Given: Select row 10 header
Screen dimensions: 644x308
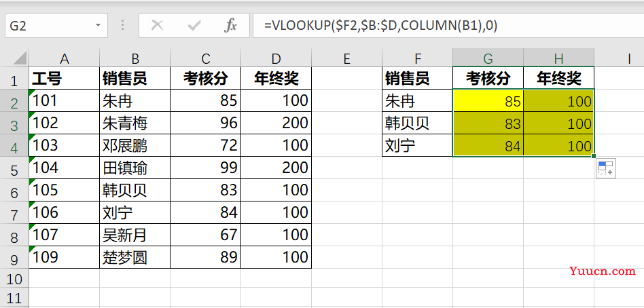Looking at the screenshot, I should [14, 279].
